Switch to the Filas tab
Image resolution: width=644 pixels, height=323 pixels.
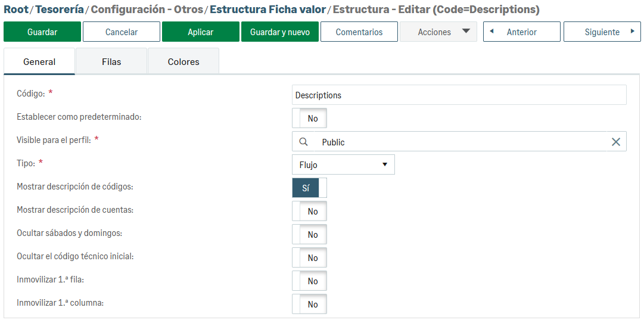point(111,62)
